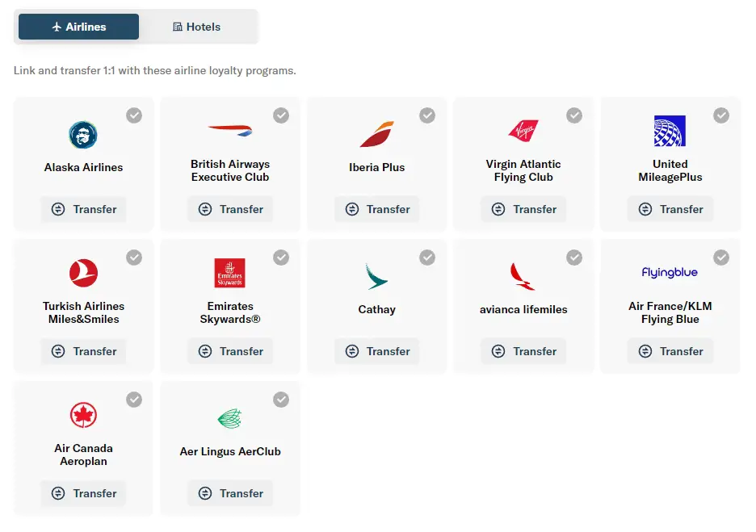Toggle the checkmark on Cathay card
Viewport: 756px width, 532px height.
tap(427, 258)
